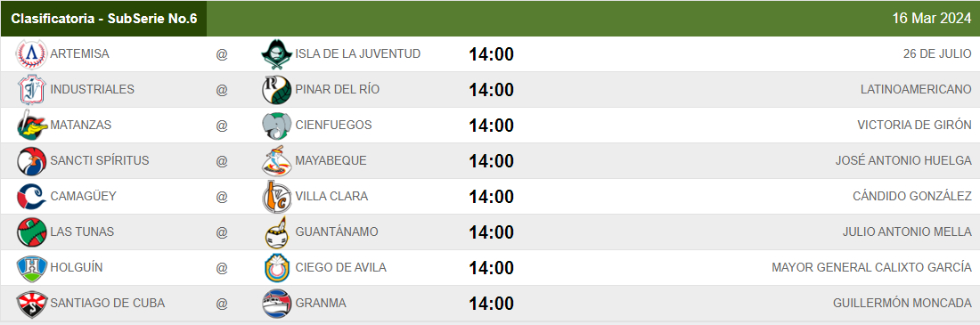This screenshot has height=325, width=980.
Task: Click the Isla de la Juventud pirate logo
Action: pos(276,54)
